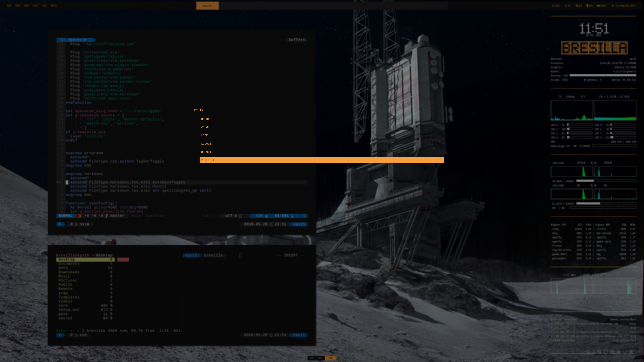Screen dimensions: 644x362
Task: Select the LOGOUT option
Action: [206, 144]
